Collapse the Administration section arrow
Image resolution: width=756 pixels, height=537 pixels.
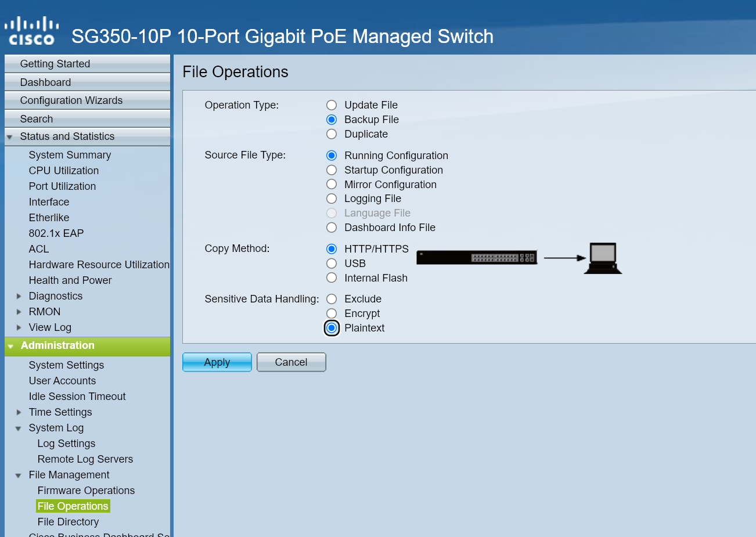coord(10,347)
